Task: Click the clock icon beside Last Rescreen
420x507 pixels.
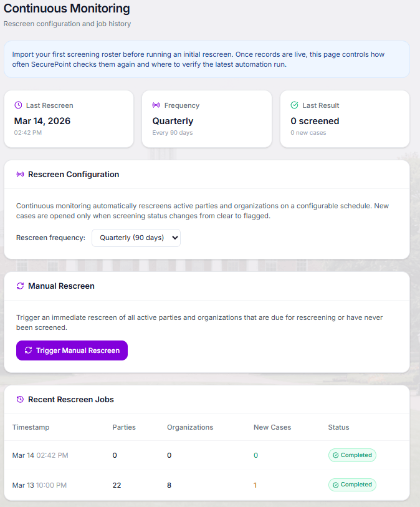Action: [x=19, y=105]
